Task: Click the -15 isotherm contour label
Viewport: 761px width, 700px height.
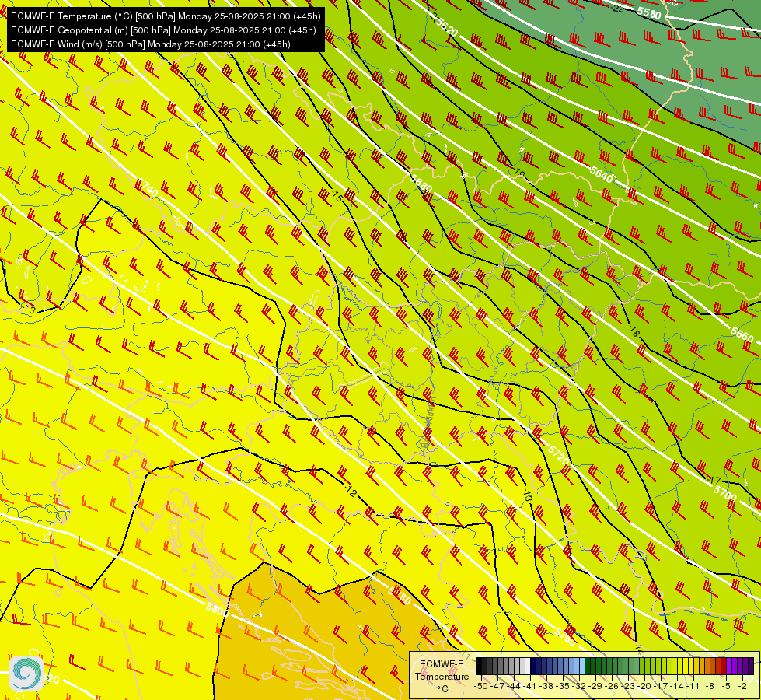Action: click(337, 197)
